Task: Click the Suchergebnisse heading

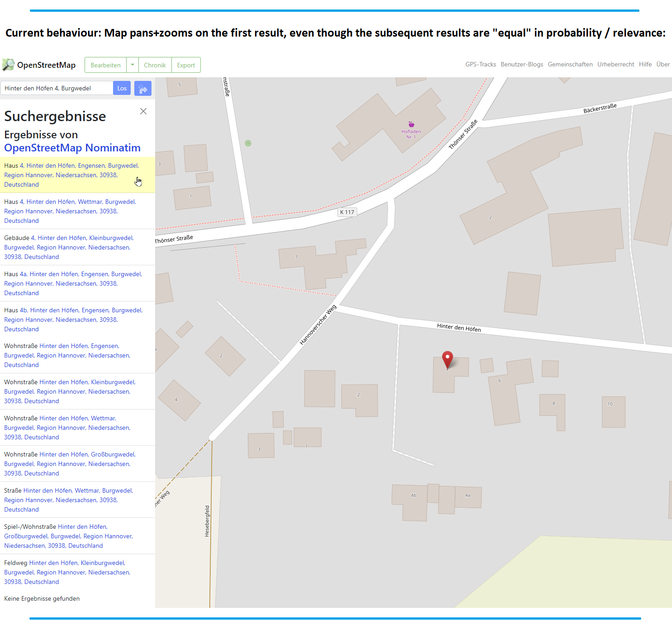Action: click(55, 116)
